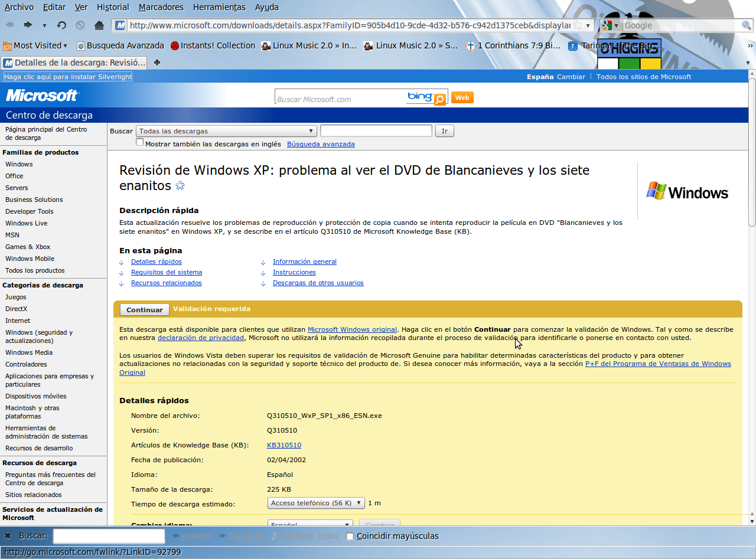Close the find bar with the X icon
The width and height of the screenshot is (756, 559).
[8, 536]
